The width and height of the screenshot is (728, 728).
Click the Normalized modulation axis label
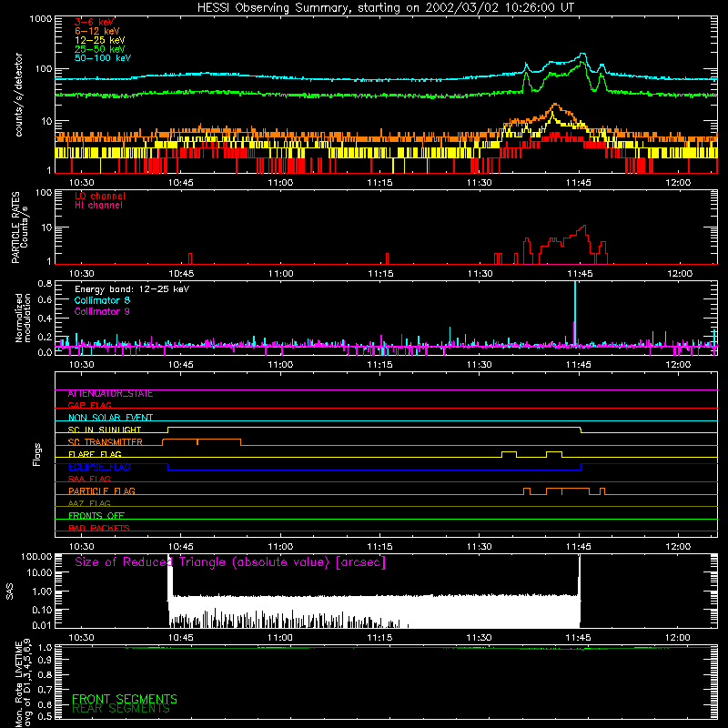pos(23,318)
